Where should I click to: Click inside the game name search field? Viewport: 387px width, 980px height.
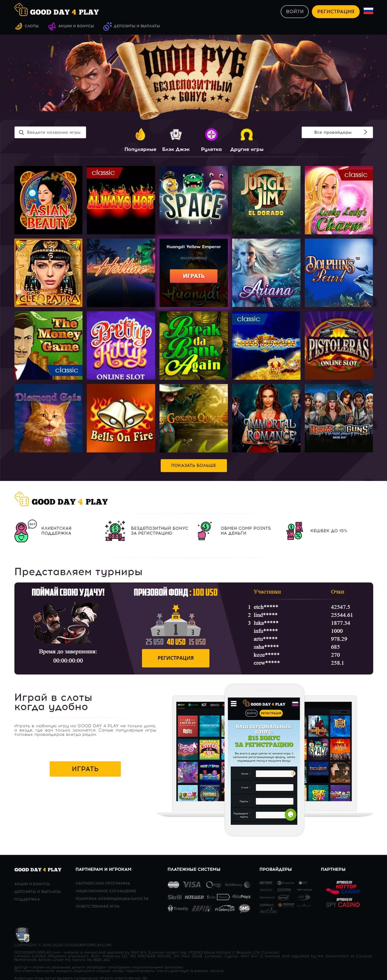[x=50, y=132]
